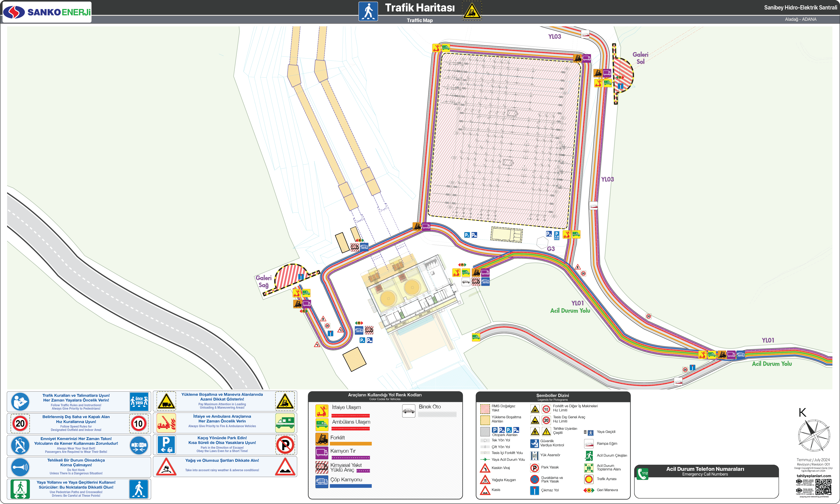Click the slippery road triangle beside Yağış ve Olumsuz text

point(166,467)
